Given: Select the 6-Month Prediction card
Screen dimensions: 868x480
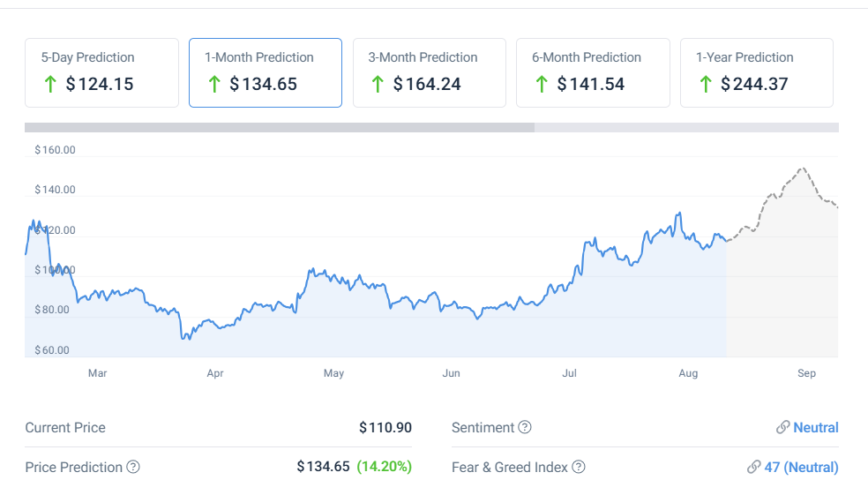Looking at the screenshot, I should pyautogui.click(x=593, y=72).
